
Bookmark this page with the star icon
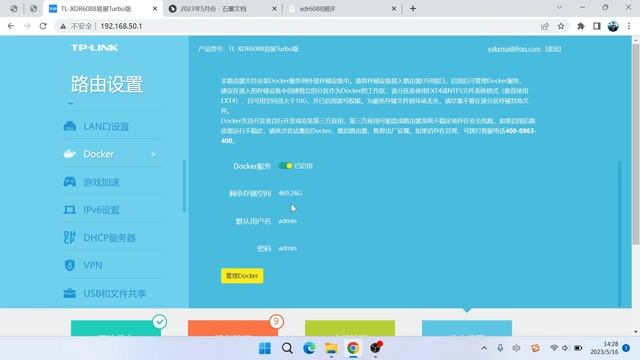[561, 26]
